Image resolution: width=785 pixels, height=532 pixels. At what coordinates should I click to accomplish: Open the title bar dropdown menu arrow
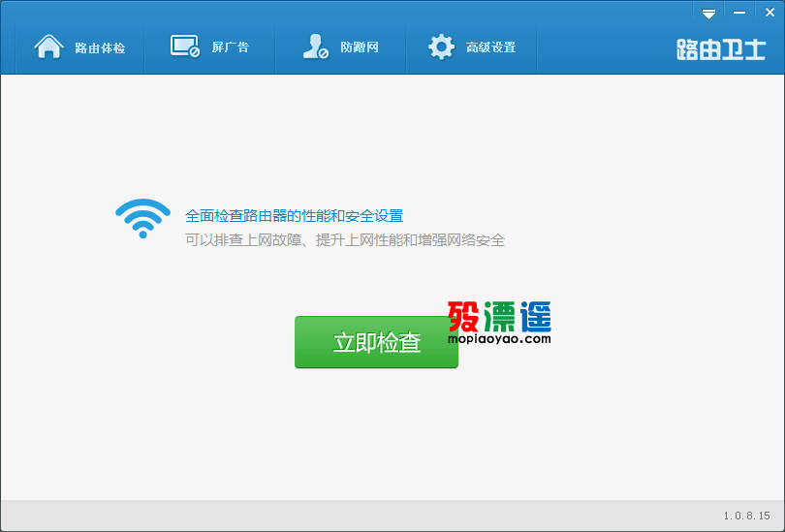coord(708,14)
